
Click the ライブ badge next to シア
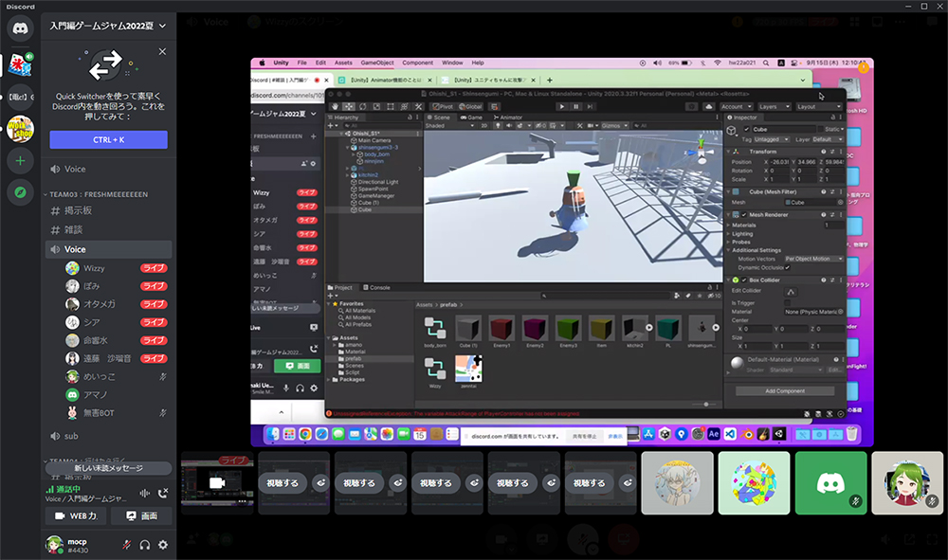154,322
